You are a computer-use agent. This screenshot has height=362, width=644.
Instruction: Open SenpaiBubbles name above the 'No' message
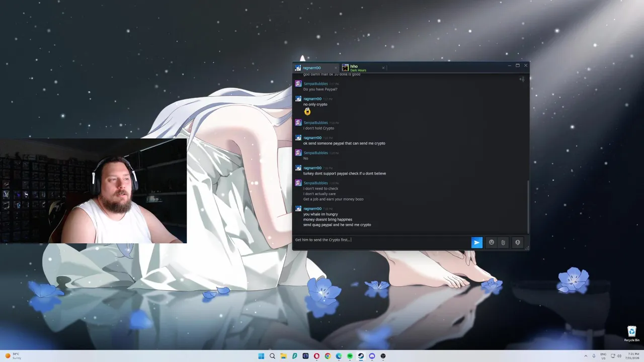[x=315, y=153]
